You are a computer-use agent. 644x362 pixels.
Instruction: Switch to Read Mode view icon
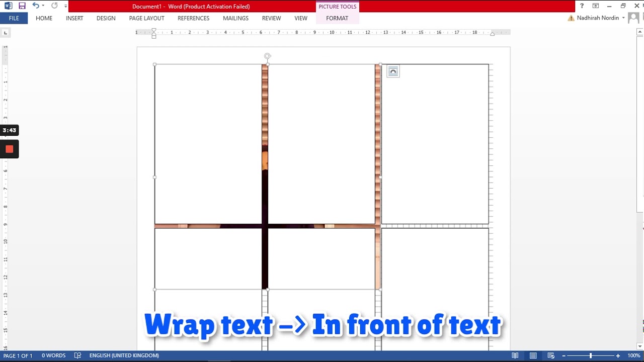[515, 355]
